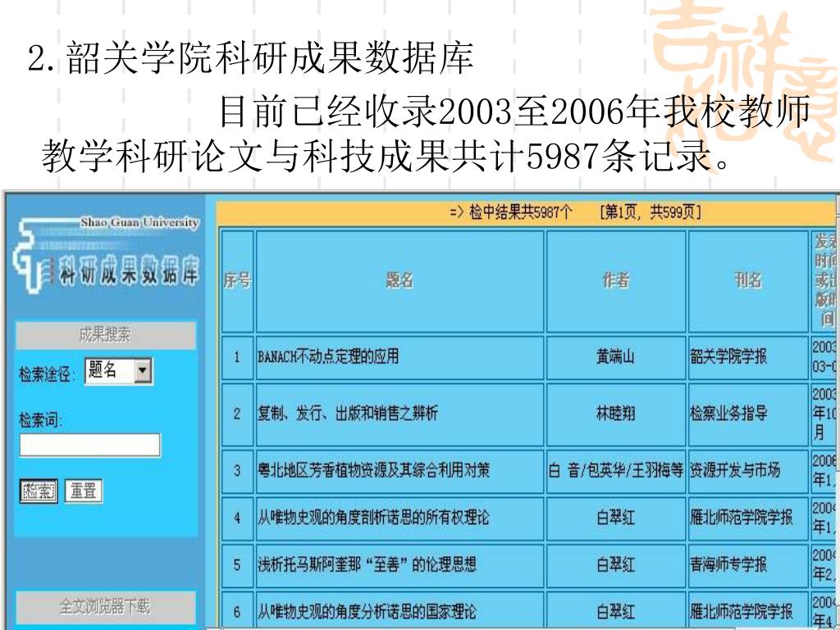This screenshot has height=630, width=840.
Task: Click the 题名 column header
Action: 399,281
